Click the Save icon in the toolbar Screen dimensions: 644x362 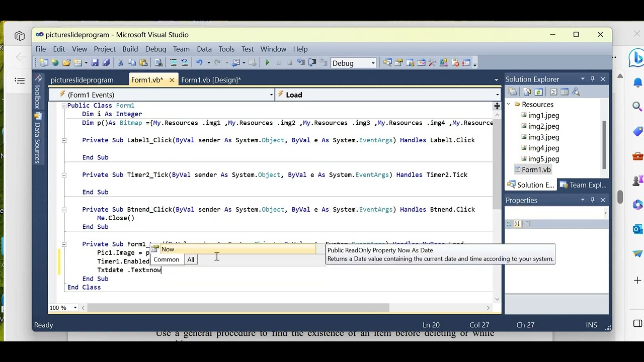[x=95, y=63]
